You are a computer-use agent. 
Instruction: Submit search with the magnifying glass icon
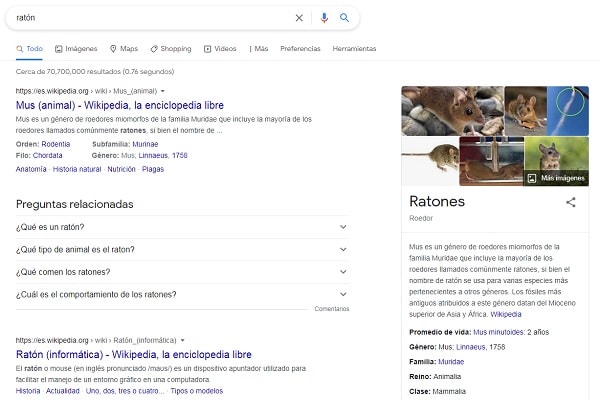pos(344,18)
